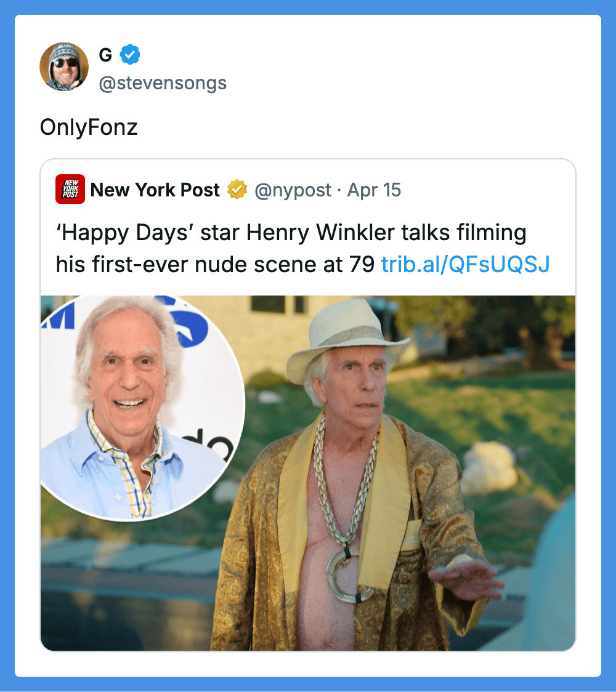Click G's profile avatar picture
This screenshot has width=616, height=692.
pyautogui.click(x=64, y=67)
